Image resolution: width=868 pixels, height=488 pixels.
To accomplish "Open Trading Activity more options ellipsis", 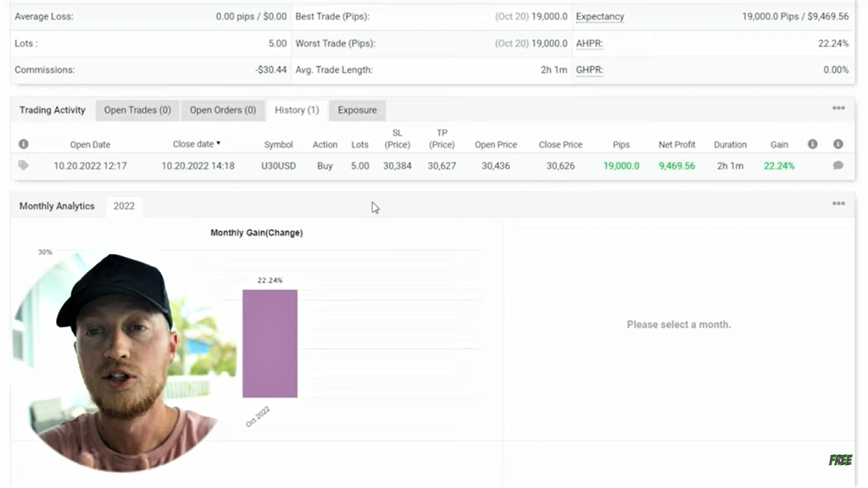I will point(837,108).
